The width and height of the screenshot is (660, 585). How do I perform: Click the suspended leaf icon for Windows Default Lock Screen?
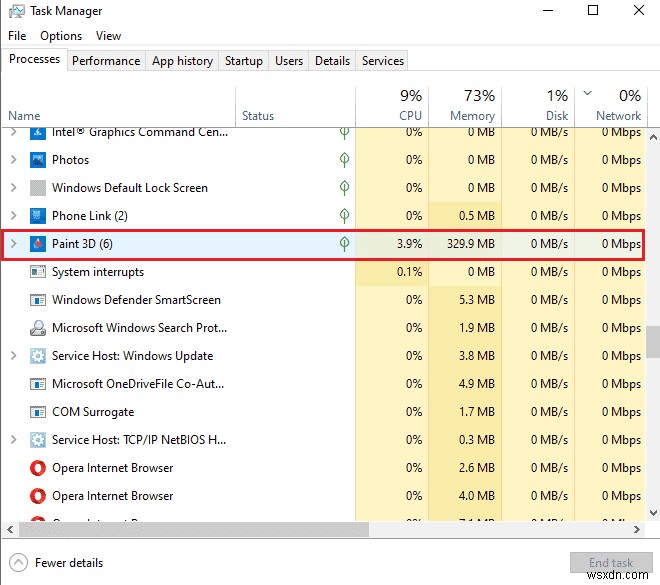tap(344, 188)
